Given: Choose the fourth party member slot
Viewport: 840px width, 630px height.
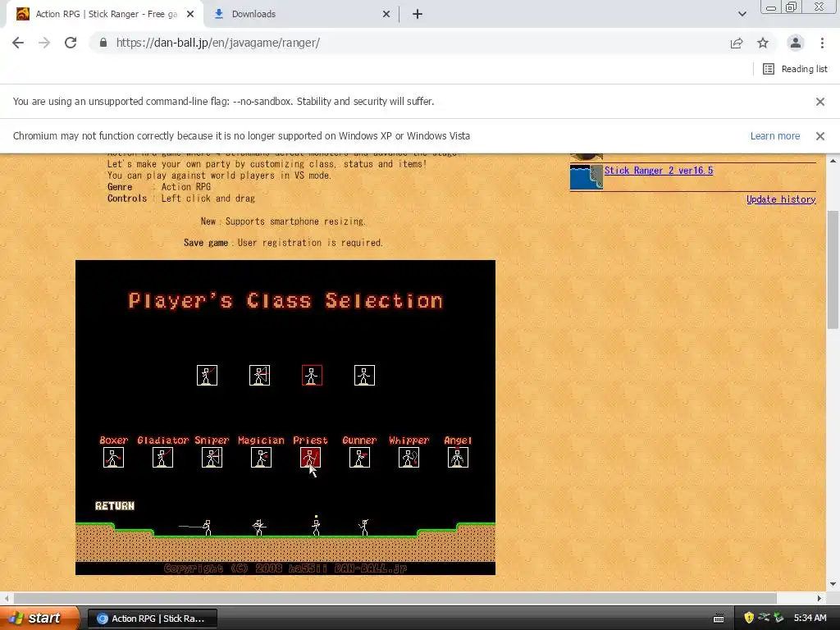Looking at the screenshot, I should 365,376.
